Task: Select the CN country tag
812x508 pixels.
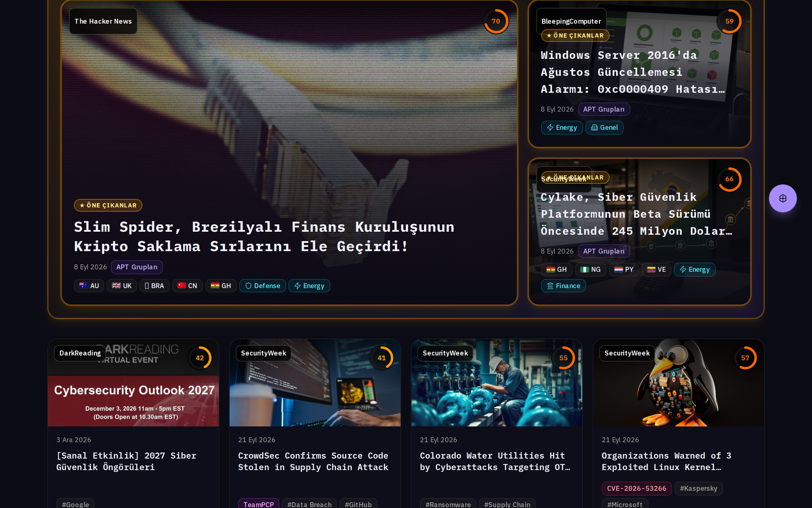Action: (187, 286)
